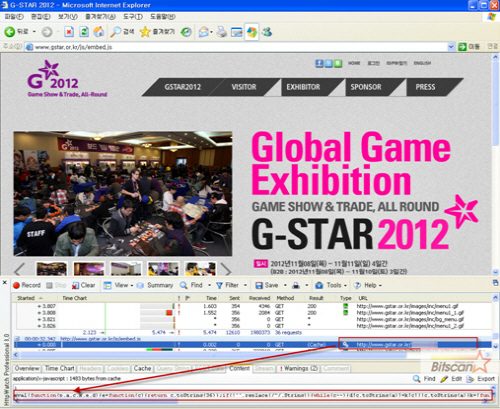Open the VISITOR navigation tab
The width and height of the screenshot is (500, 409).
(x=244, y=87)
